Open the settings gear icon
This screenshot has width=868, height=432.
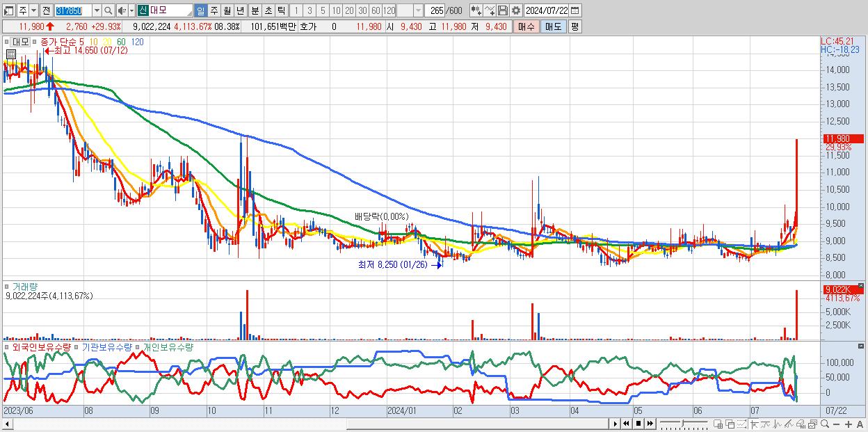(x=515, y=10)
